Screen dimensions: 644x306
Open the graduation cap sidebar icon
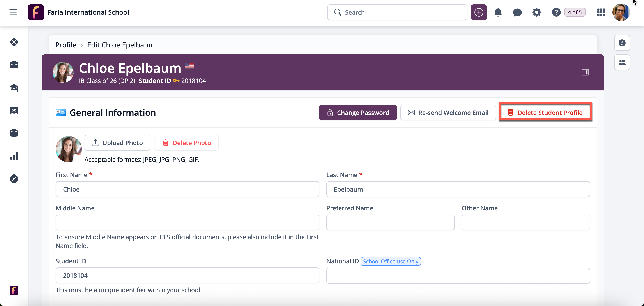click(x=14, y=88)
